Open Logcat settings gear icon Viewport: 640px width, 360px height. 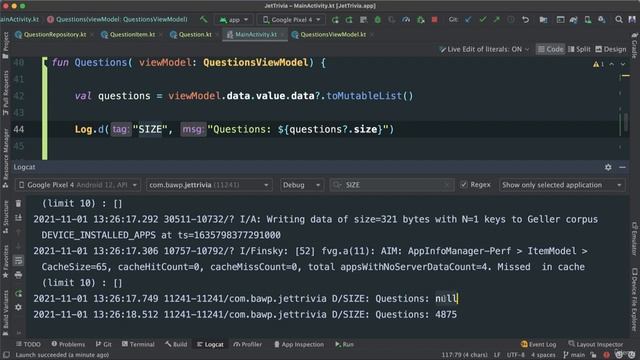[608, 167]
